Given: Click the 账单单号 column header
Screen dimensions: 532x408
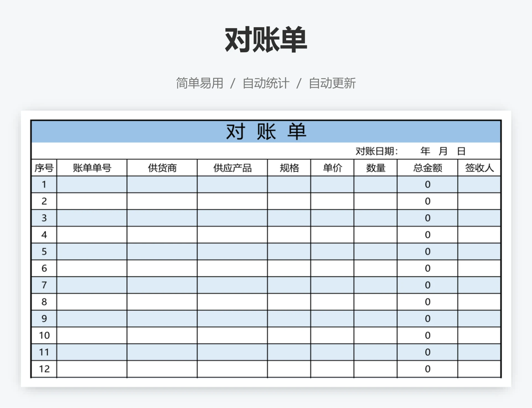Looking at the screenshot, I should tap(91, 168).
